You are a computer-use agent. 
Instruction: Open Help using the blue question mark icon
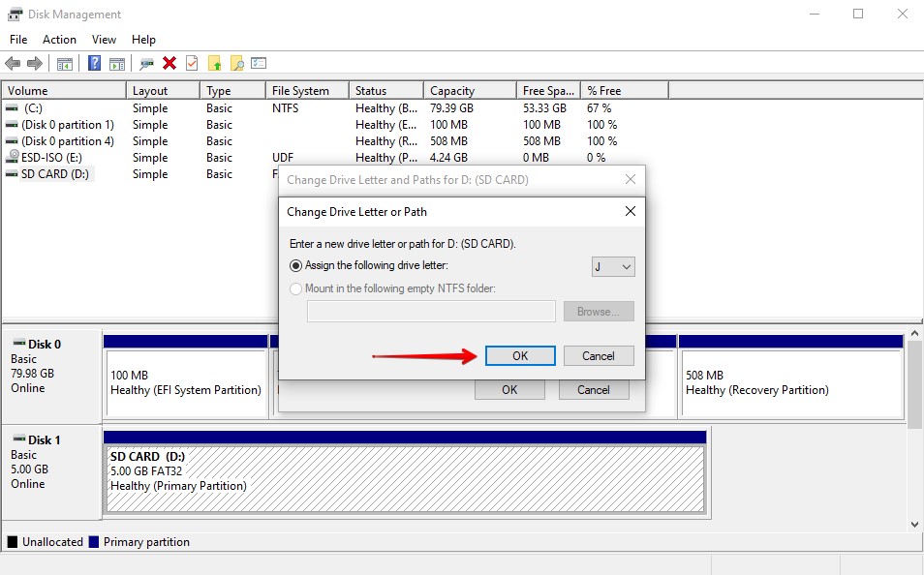pyautogui.click(x=96, y=62)
